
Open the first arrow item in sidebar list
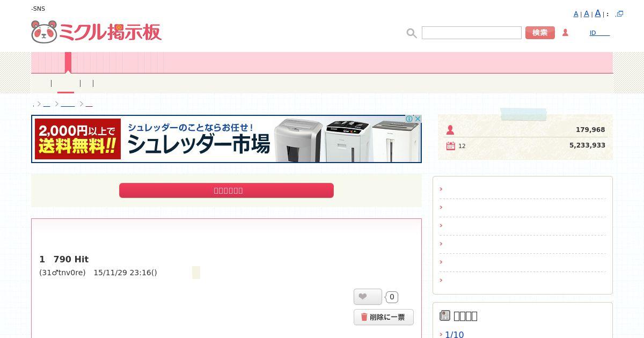point(522,189)
